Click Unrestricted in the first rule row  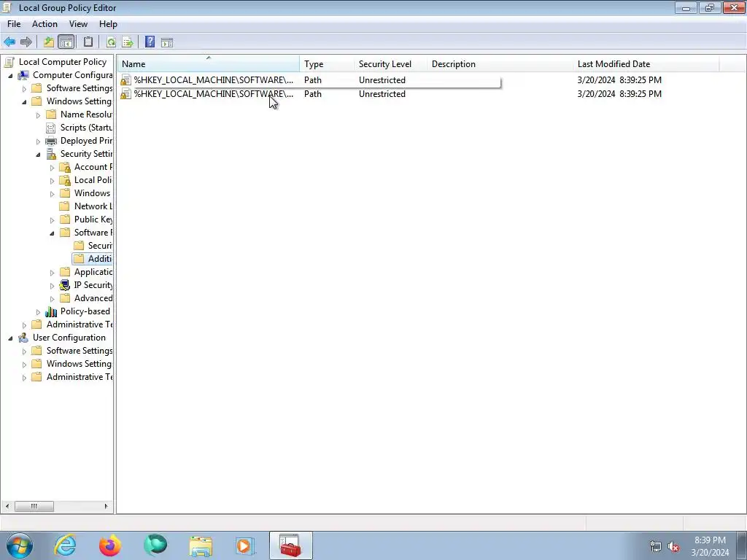coord(382,80)
